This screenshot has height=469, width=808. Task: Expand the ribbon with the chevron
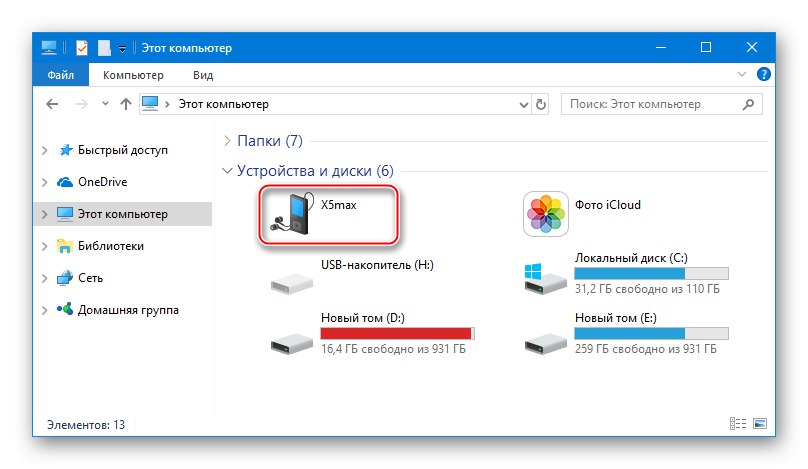tap(742, 74)
